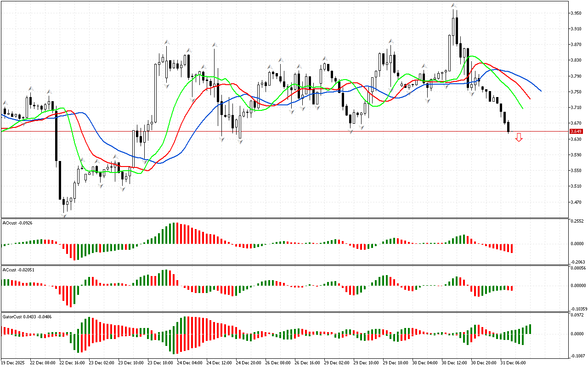Click the 0.2552 value on AOcust scale
This screenshot has height=368, width=588.
pos(577,221)
